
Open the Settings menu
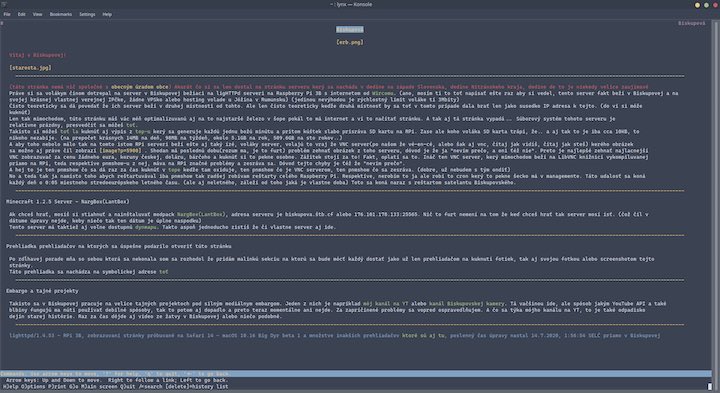coord(87,14)
